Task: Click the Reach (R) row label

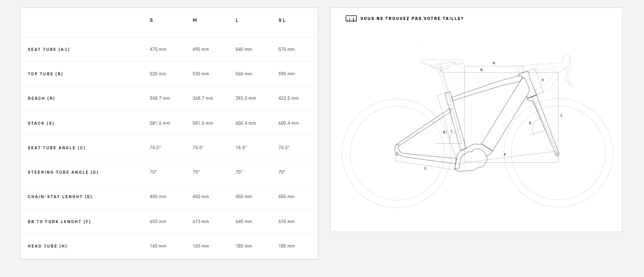Action: (x=41, y=98)
